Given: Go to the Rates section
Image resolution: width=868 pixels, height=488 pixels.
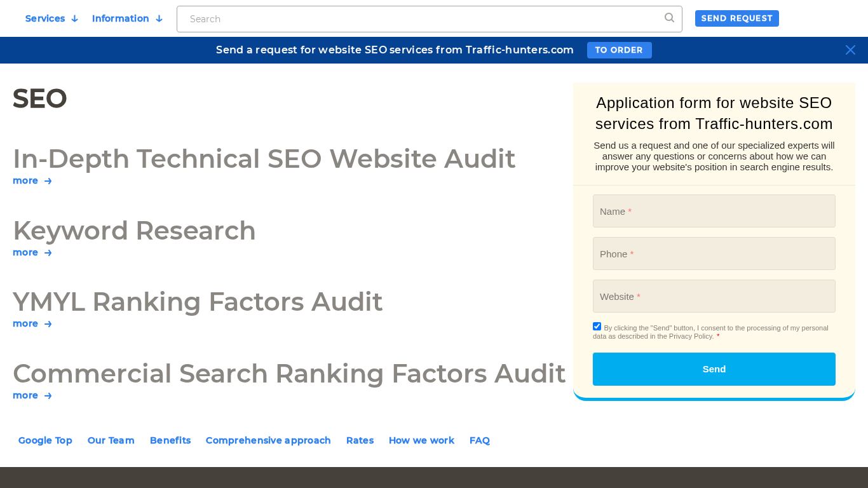Looking at the screenshot, I should click(360, 440).
